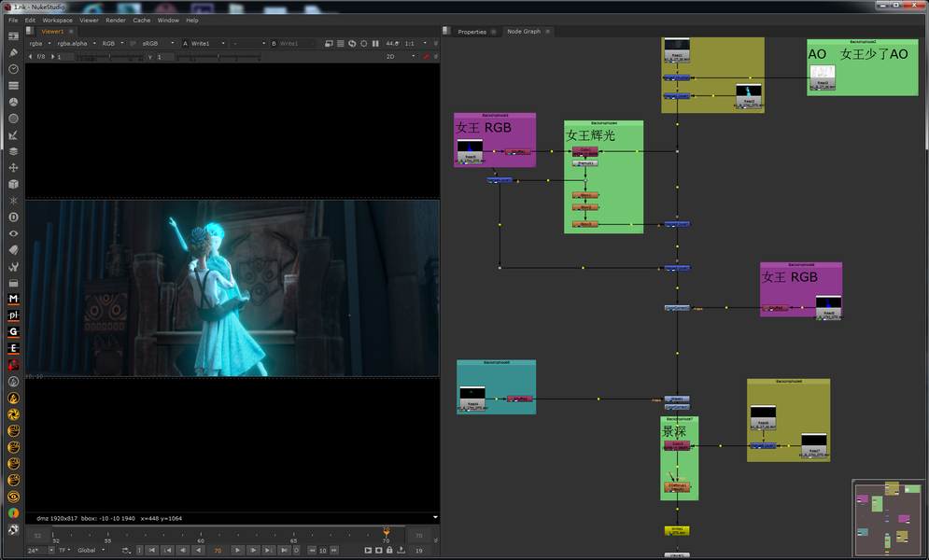Image resolution: width=929 pixels, height=560 pixels.
Task: Open the Other nodes box icon
Action: click(13, 283)
